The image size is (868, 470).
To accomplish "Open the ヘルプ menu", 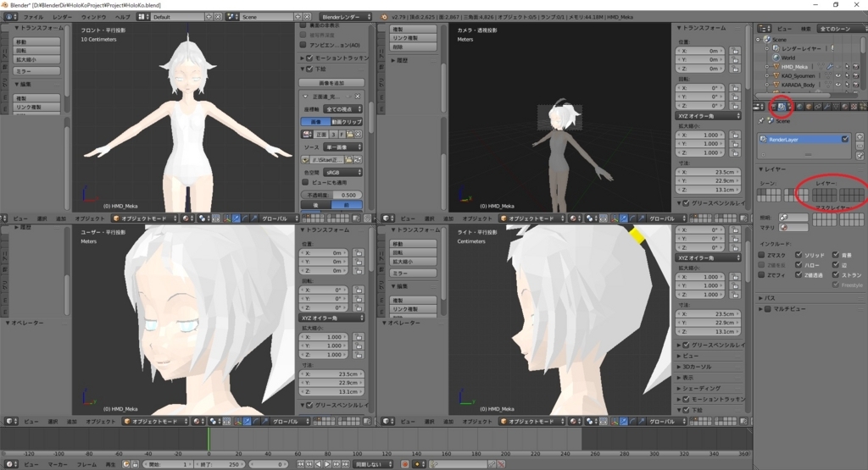I will 122,17.
